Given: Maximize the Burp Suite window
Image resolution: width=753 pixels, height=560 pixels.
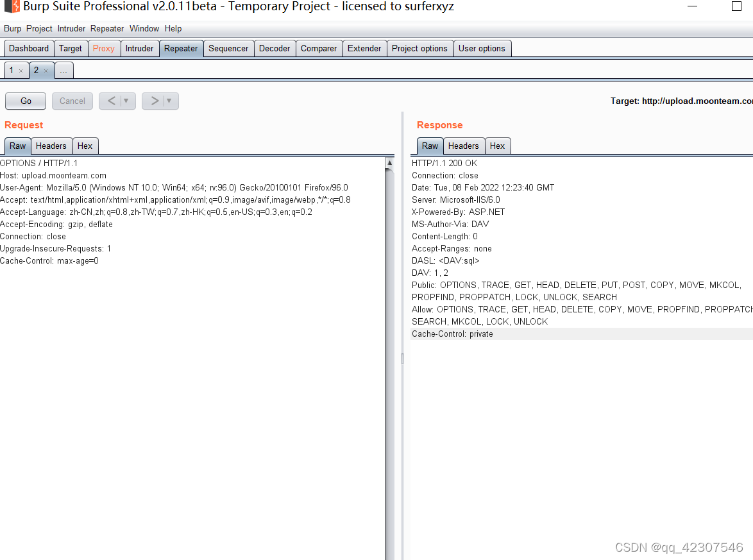Looking at the screenshot, I should 737,6.
